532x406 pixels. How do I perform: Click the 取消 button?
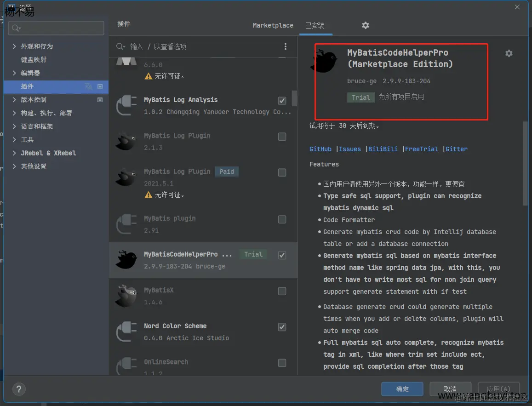point(450,389)
